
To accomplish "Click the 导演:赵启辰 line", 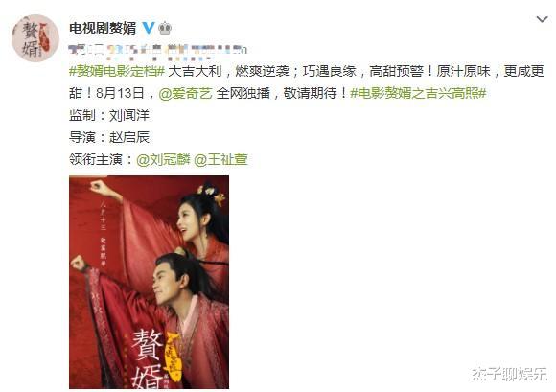I will tap(109, 137).
